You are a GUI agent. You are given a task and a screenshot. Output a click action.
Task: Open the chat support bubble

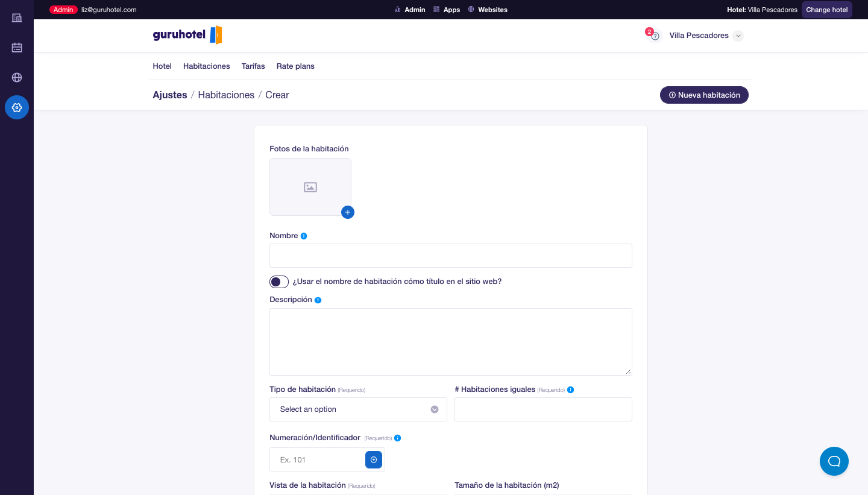[834, 461]
